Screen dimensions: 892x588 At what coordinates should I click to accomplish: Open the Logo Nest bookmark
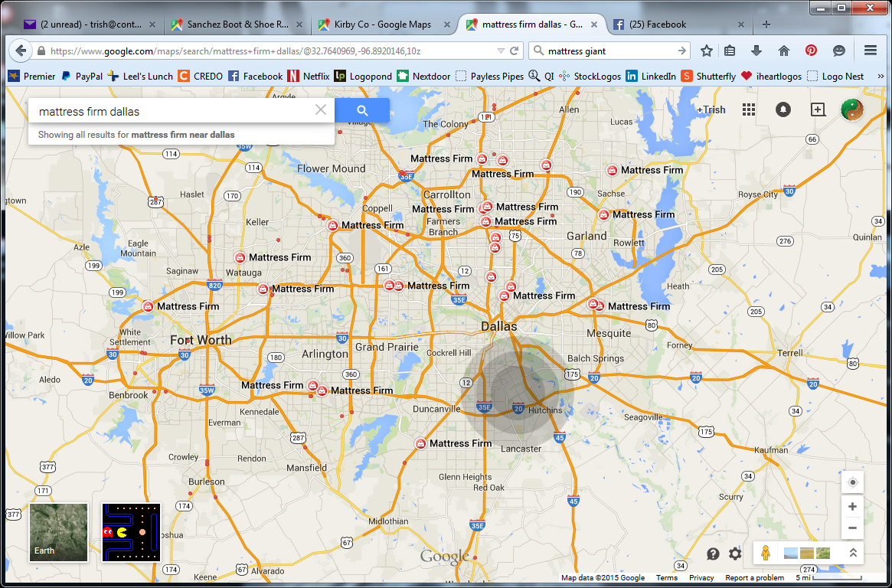(x=835, y=77)
